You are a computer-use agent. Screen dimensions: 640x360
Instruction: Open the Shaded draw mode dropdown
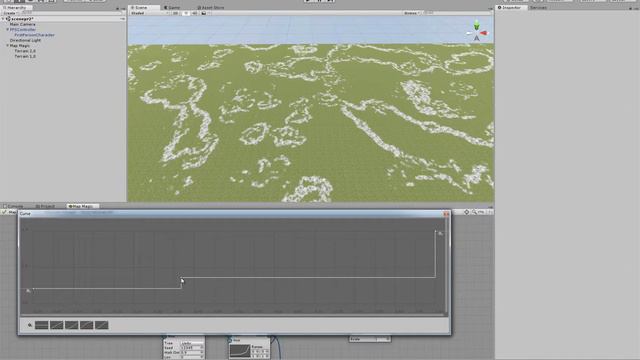(x=149, y=13)
